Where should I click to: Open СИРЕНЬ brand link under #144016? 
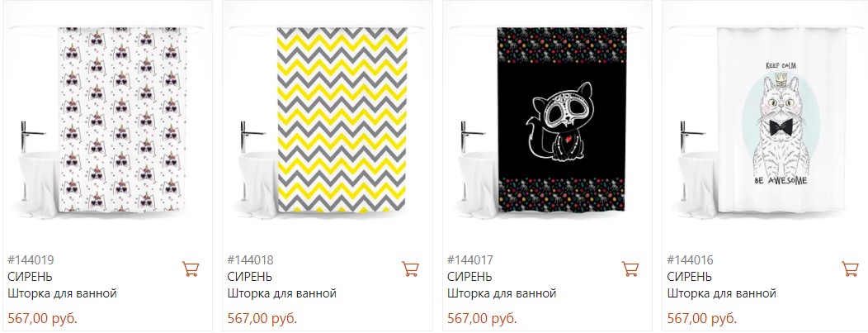tap(689, 277)
